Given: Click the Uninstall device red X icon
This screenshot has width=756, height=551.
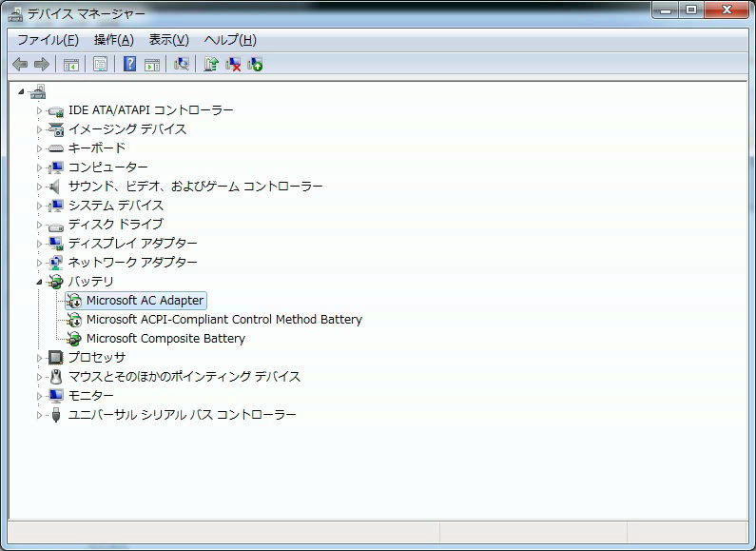Looking at the screenshot, I should [233, 64].
